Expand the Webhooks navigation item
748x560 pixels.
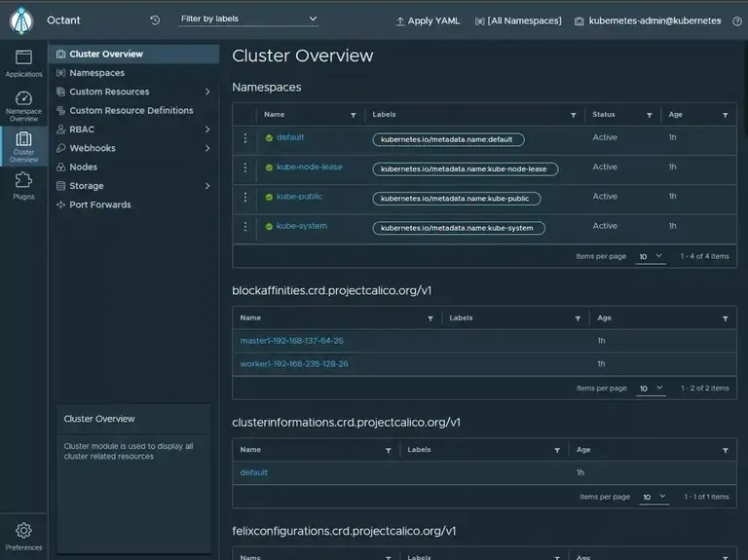(x=207, y=148)
